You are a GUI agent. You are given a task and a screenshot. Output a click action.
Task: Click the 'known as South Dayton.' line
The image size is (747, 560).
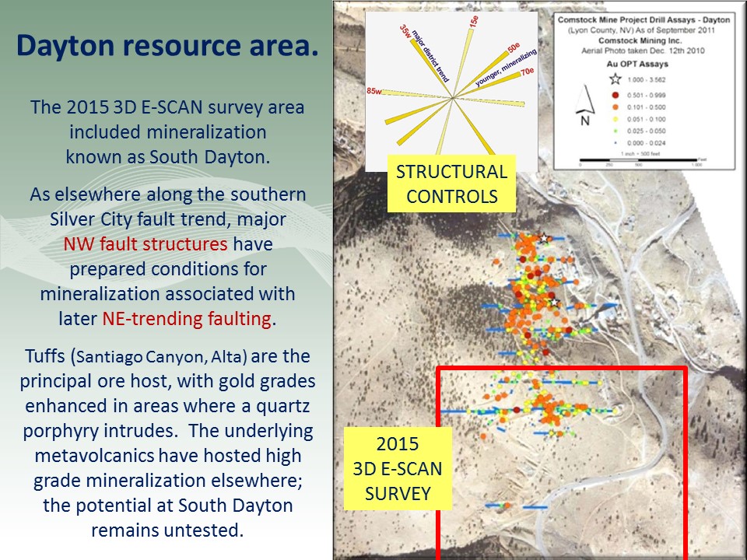168,156
